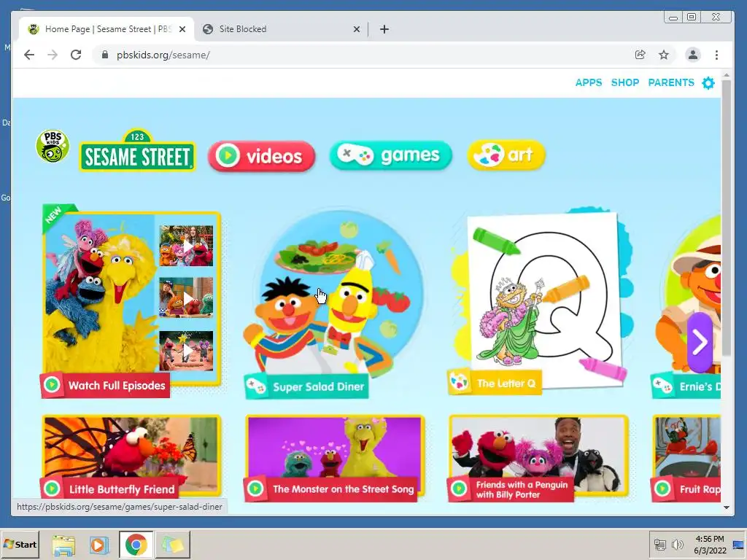Viewport: 747px width, 560px height.
Task: Open the Super Salad Diner game label
Action: pyautogui.click(x=307, y=386)
